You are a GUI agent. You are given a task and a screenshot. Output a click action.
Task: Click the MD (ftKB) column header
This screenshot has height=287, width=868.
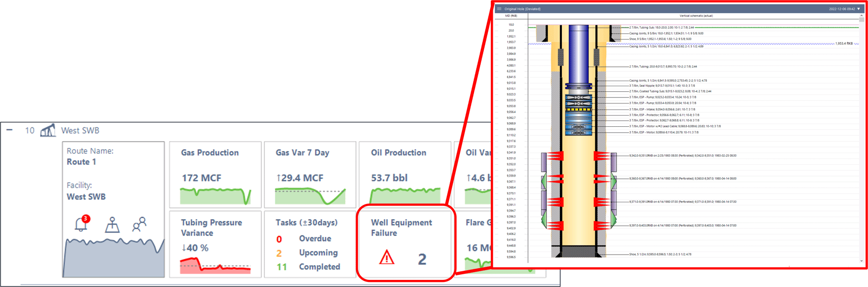pos(511,16)
